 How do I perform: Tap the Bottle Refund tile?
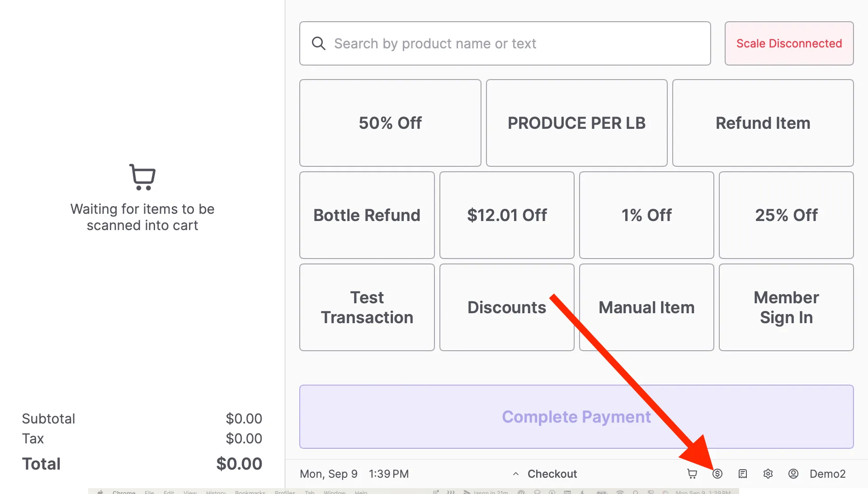[367, 215]
